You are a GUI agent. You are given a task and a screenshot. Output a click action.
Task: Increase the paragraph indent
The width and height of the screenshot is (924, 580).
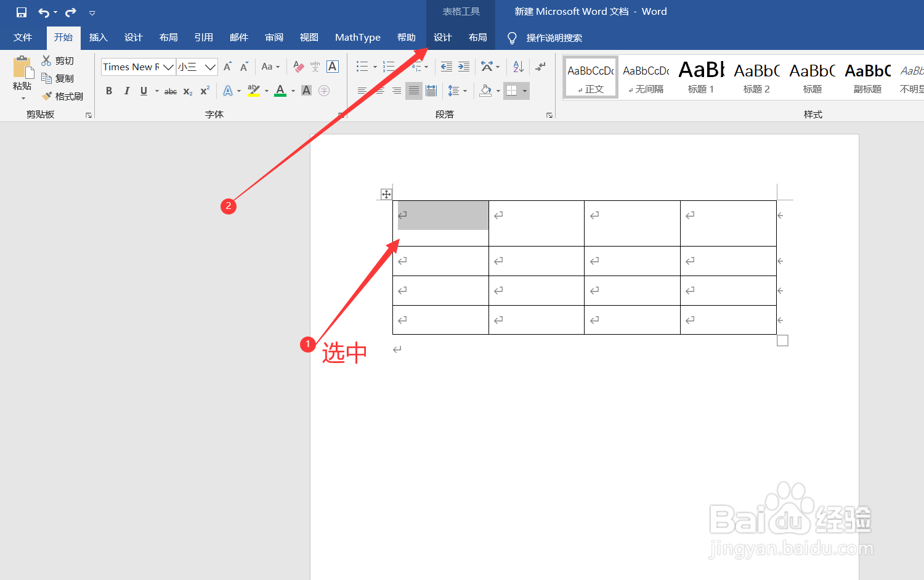(464, 67)
